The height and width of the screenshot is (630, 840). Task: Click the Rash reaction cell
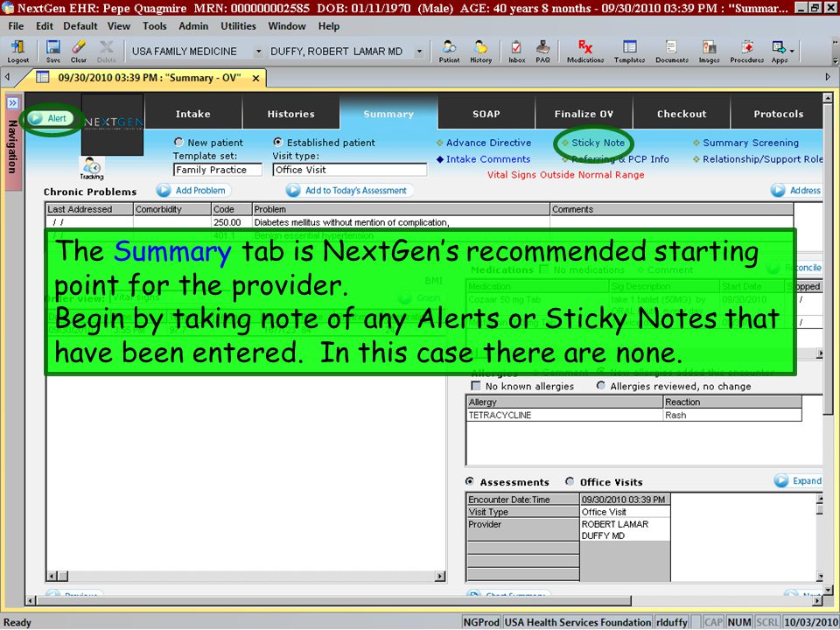point(732,415)
